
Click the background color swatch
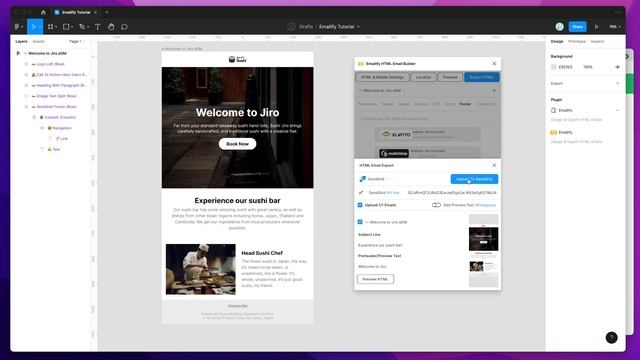point(553,67)
